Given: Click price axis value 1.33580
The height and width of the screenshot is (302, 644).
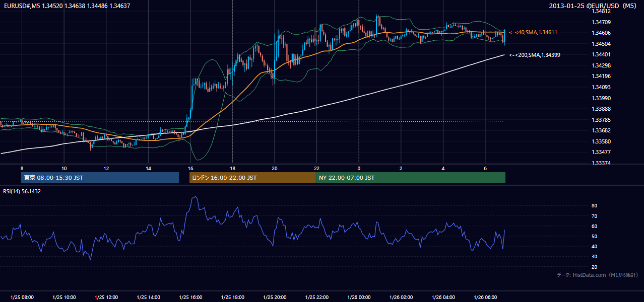Looking at the screenshot, I should 602,141.
